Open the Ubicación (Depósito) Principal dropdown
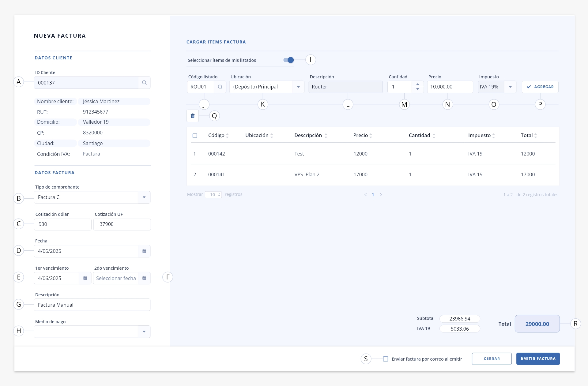The width and height of the screenshot is (588, 386). (x=298, y=87)
